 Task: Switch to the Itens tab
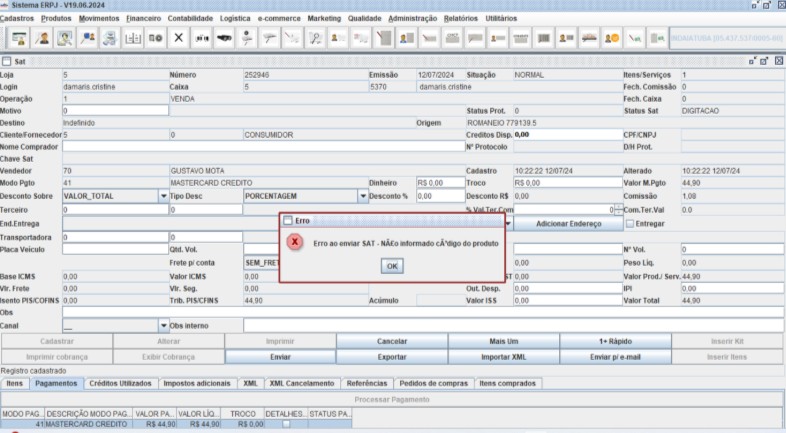point(15,383)
